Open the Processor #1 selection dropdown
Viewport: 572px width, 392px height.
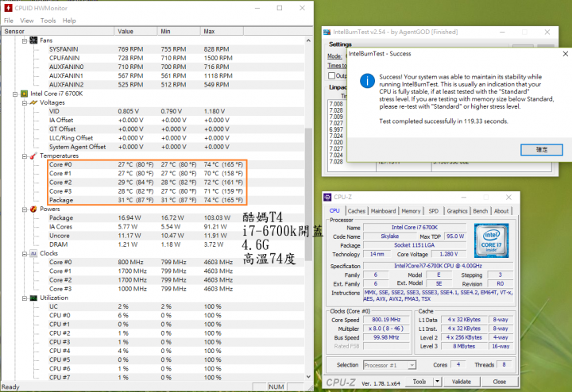click(x=412, y=365)
